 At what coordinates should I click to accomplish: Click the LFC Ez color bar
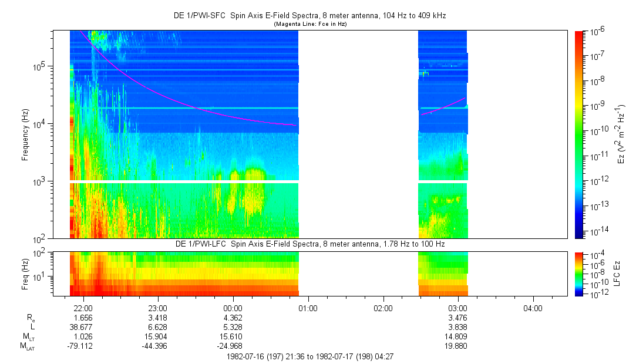(579, 274)
